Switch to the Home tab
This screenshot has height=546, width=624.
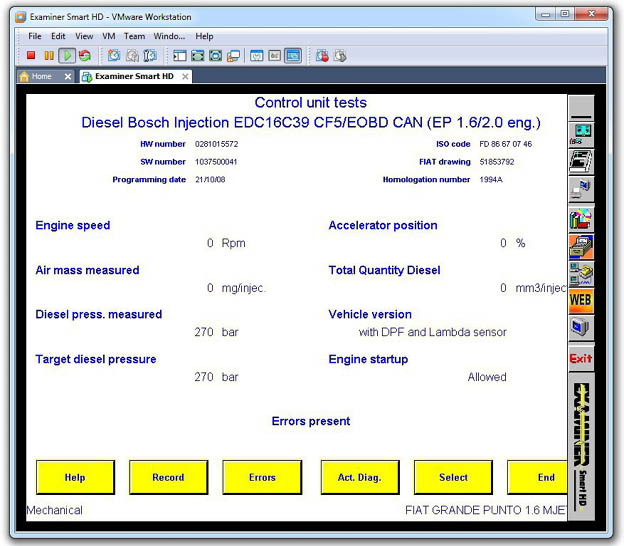[42, 76]
